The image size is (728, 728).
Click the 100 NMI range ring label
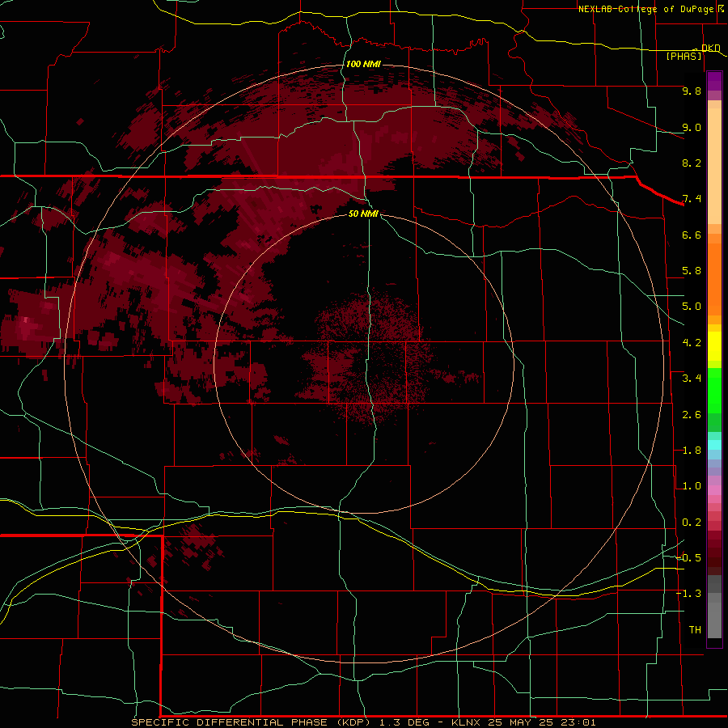tap(363, 64)
